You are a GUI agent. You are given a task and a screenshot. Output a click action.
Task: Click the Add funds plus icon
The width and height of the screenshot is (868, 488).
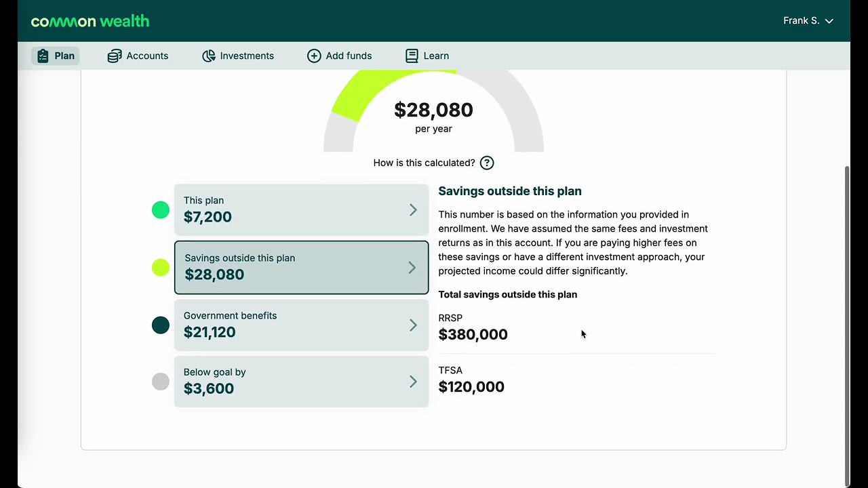coord(314,56)
